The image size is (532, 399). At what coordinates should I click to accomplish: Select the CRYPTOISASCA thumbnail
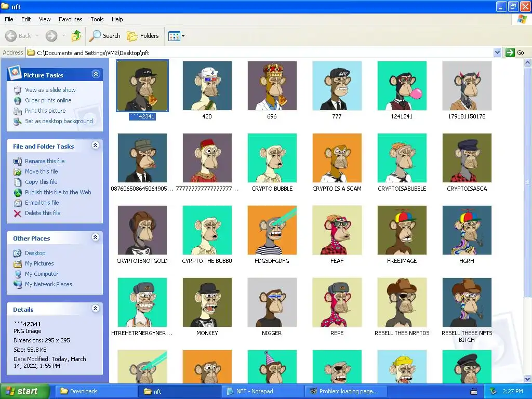click(467, 158)
